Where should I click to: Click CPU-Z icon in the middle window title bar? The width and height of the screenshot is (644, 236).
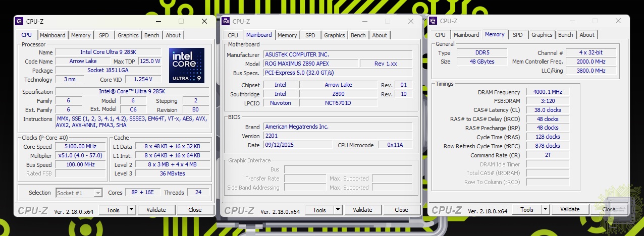pos(226,21)
